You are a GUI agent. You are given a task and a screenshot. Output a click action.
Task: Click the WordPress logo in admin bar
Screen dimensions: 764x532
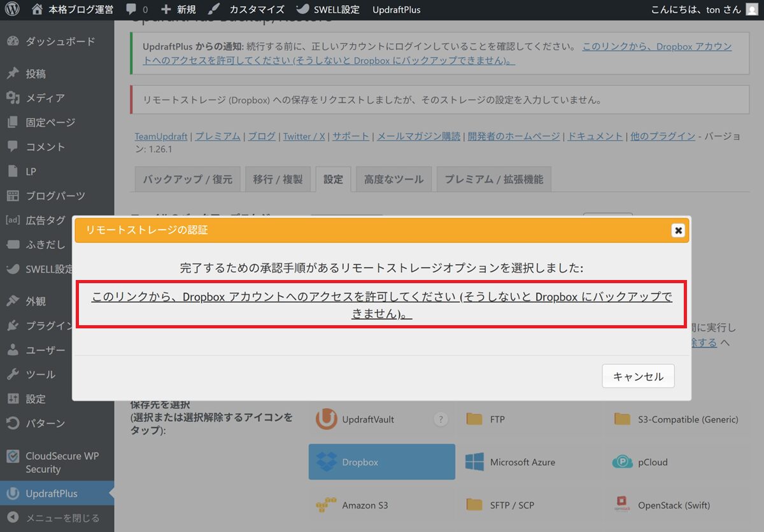click(13, 10)
